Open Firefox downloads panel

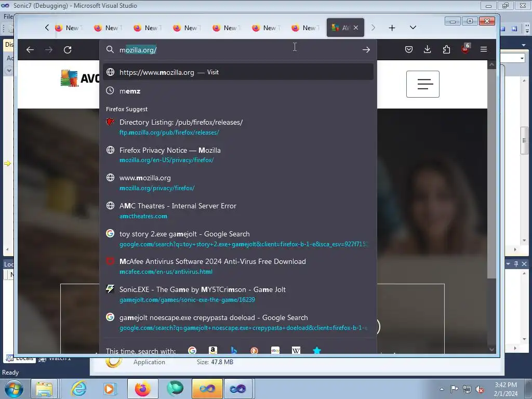[428, 49]
